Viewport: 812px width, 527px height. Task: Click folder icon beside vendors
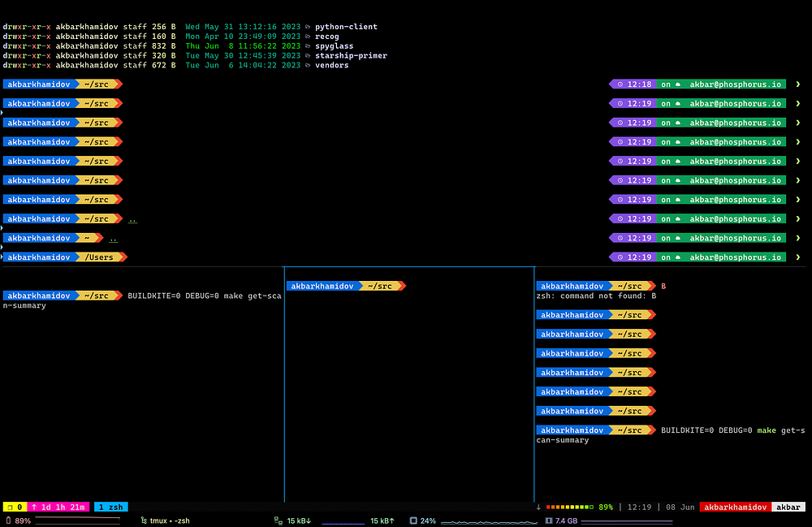308,65
